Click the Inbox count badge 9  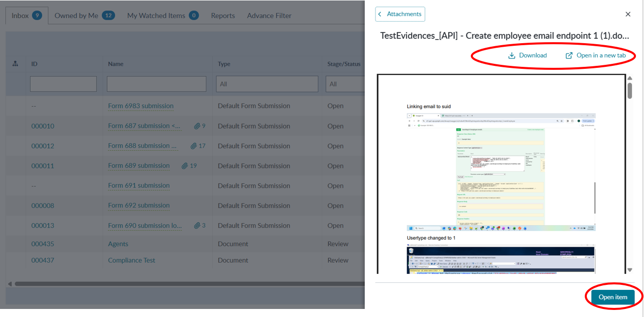[37, 16]
